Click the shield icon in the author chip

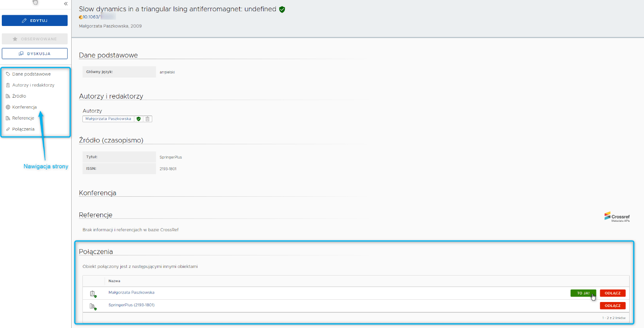tap(139, 119)
